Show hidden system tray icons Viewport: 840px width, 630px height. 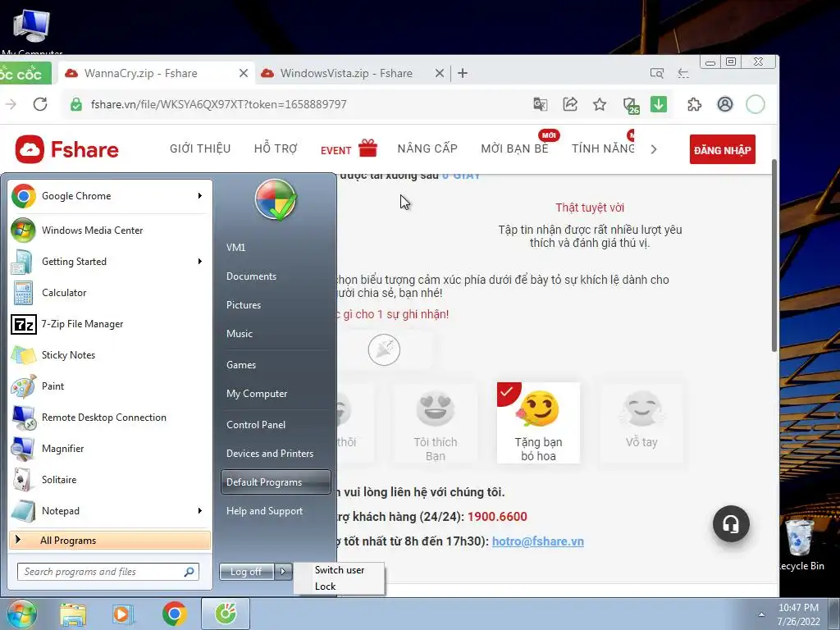[761, 614]
